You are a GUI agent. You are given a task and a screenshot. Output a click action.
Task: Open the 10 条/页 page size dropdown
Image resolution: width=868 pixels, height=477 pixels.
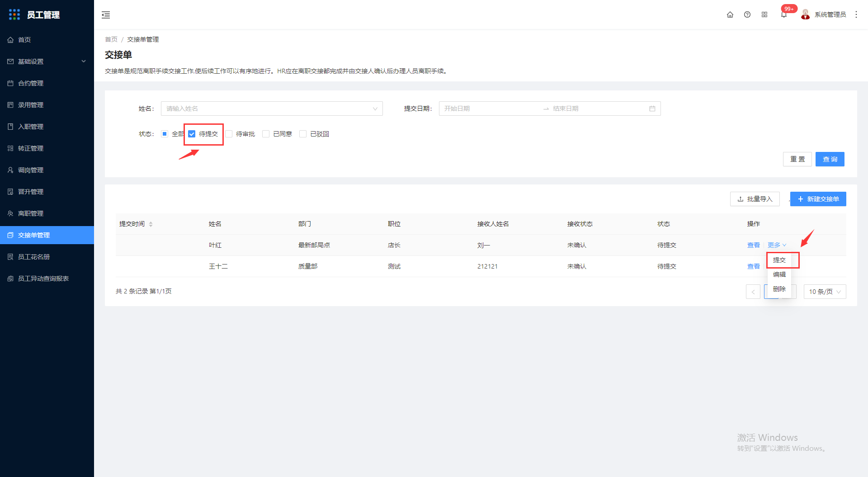tap(825, 292)
